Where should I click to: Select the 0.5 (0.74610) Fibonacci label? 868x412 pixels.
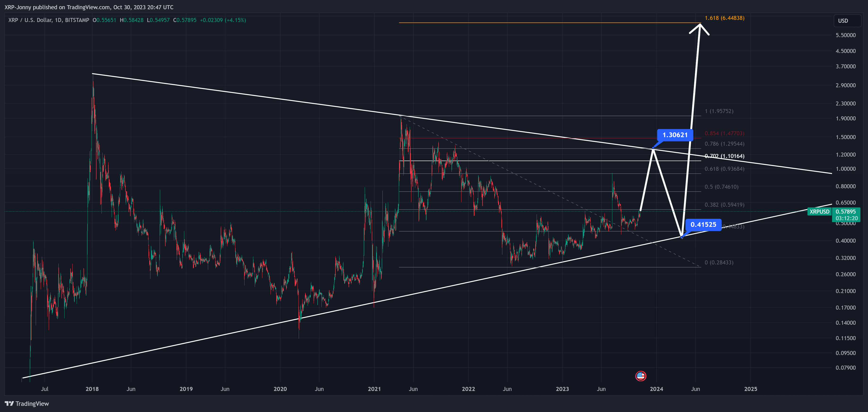coord(721,187)
